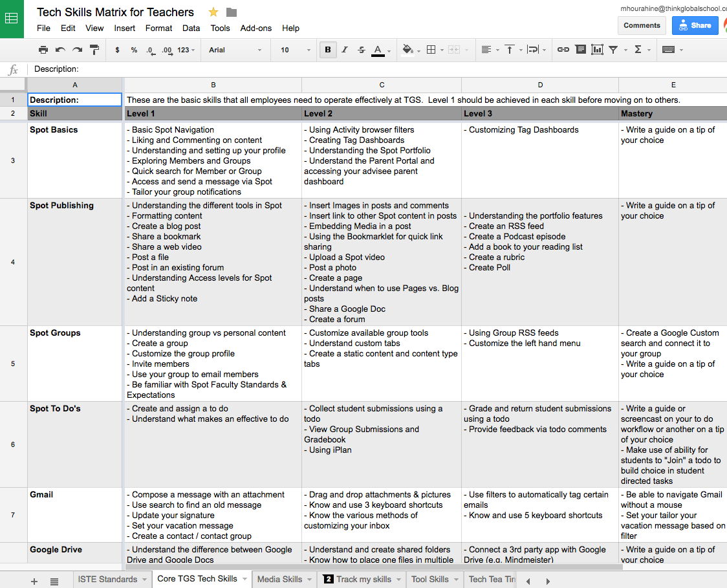Format cell as currency
Image resolution: width=727 pixels, height=588 pixels.
click(x=117, y=50)
